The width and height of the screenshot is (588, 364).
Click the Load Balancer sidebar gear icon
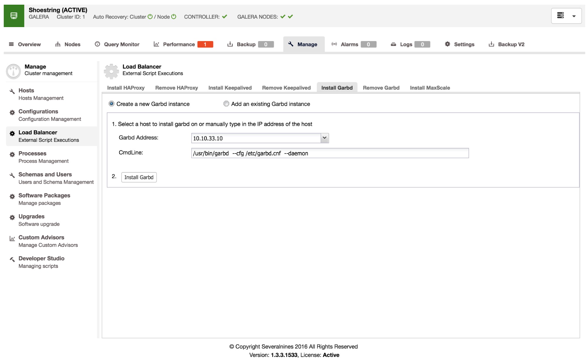click(12, 133)
